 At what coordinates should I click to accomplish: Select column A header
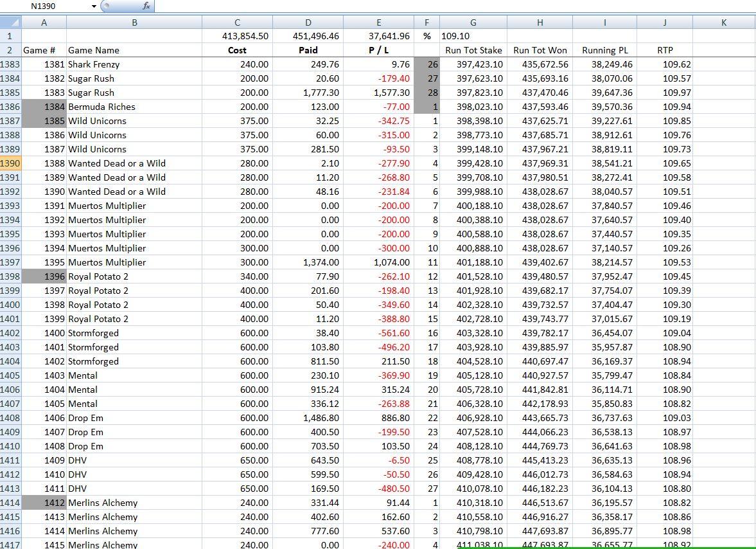click(44, 22)
